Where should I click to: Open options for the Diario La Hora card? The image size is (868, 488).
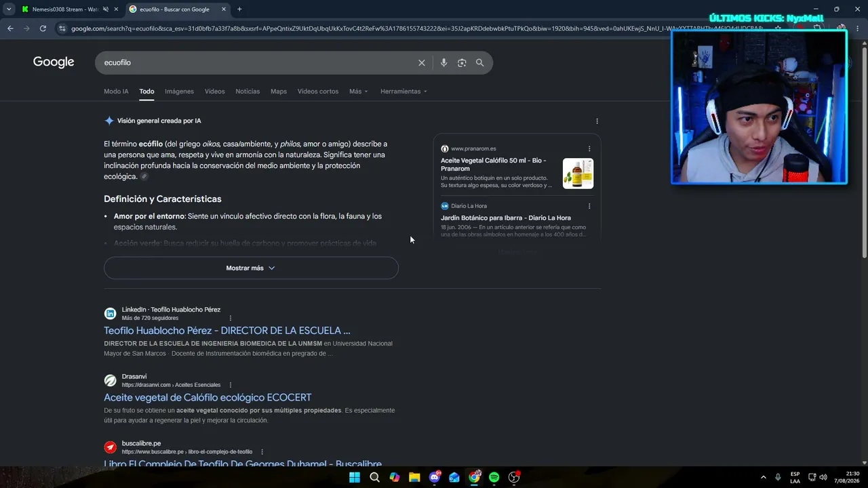pyautogui.click(x=589, y=206)
